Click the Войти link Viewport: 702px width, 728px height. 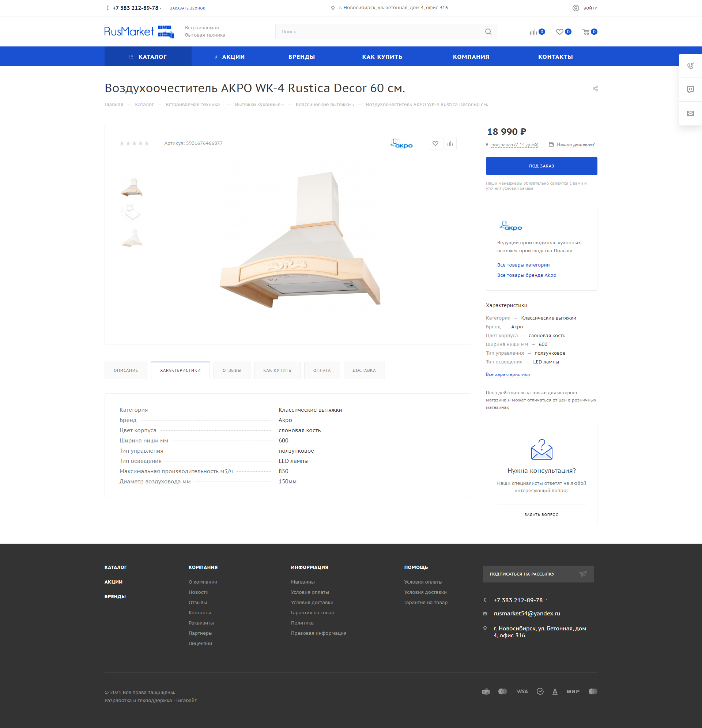(590, 8)
